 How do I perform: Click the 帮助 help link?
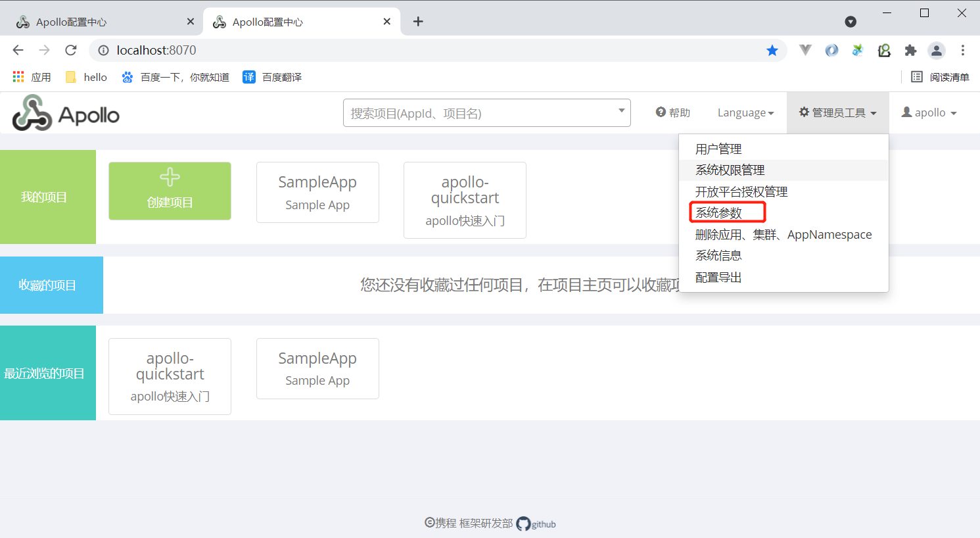click(673, 112)
